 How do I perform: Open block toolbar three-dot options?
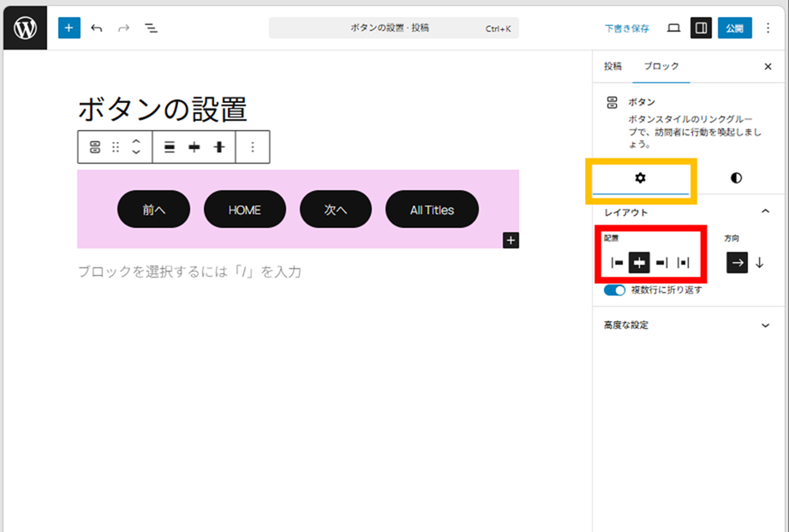point(253,147)
